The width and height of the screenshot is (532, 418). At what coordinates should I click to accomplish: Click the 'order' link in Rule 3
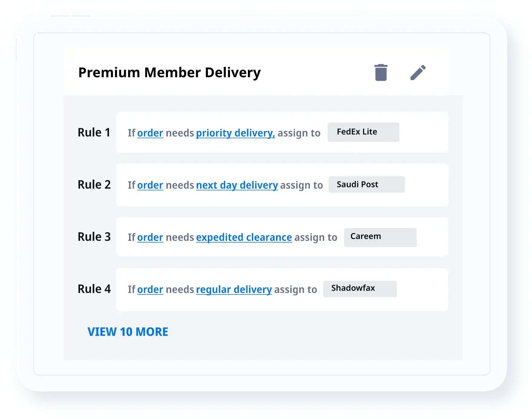click(x=150, y=237)
